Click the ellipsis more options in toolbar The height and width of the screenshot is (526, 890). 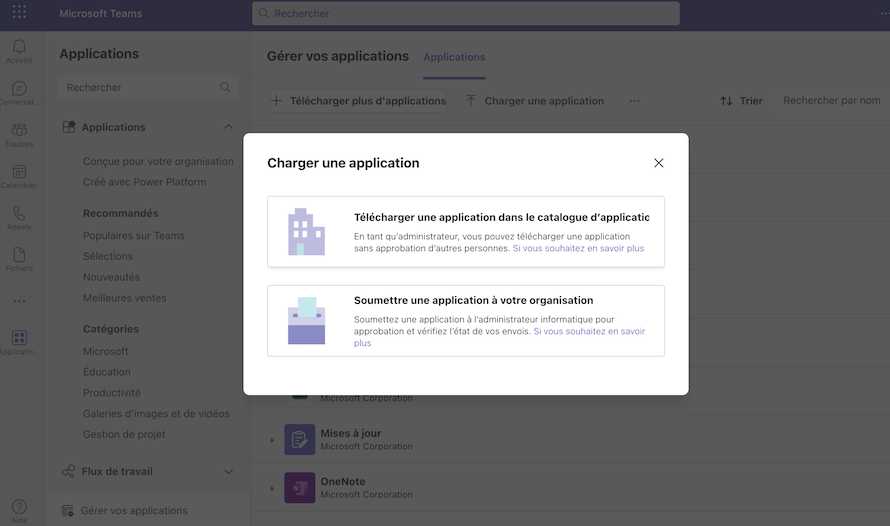[635, 101]
